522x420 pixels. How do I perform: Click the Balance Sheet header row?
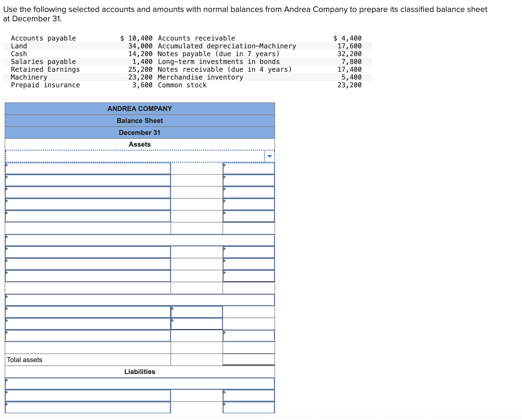click(x=140, y=120)
